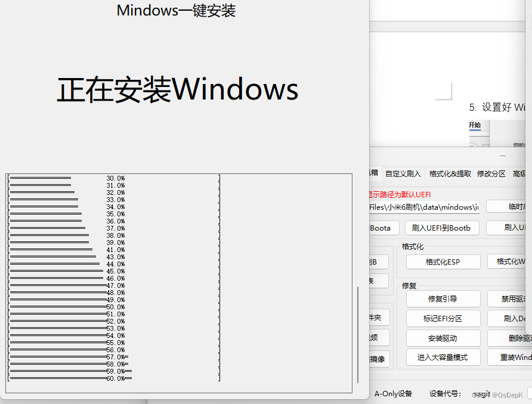532x404 pixels.
Task: Click the partially hidden Boota button
Action: (x=383, y=228)
